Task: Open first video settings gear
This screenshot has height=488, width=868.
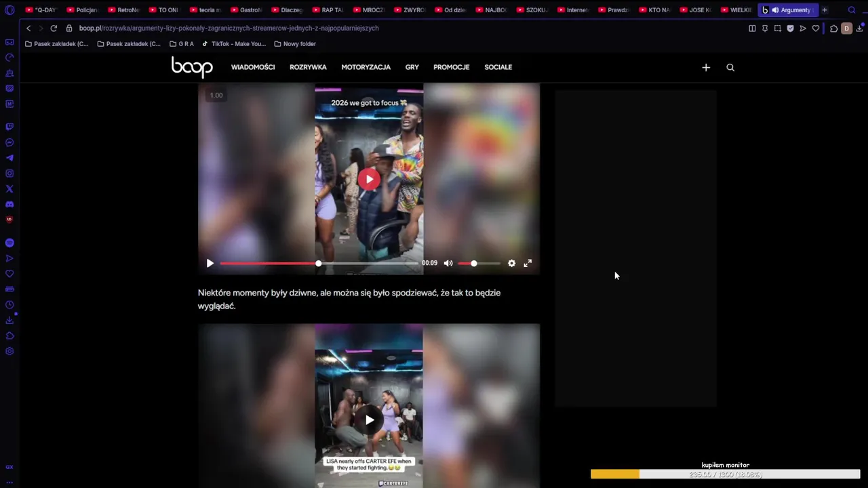Action: tap(511, 263)
